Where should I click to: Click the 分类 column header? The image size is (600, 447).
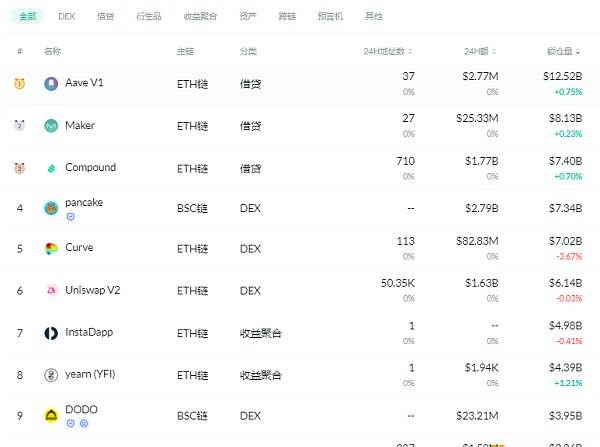248,51
